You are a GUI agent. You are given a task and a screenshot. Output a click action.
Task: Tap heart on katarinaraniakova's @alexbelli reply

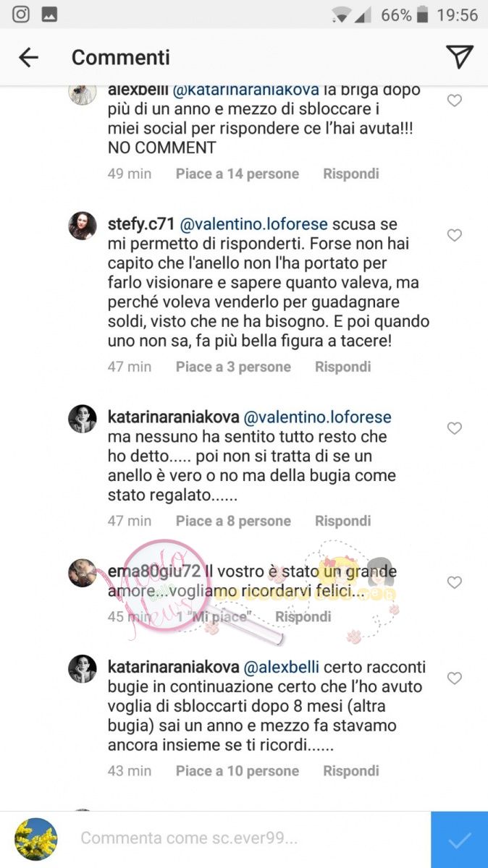click(455, 678)
